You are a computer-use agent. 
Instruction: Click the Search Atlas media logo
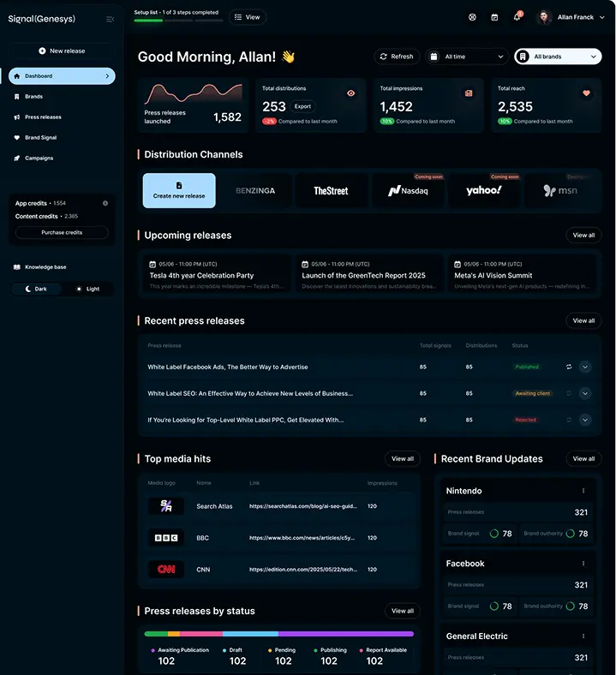coord(166,505)
